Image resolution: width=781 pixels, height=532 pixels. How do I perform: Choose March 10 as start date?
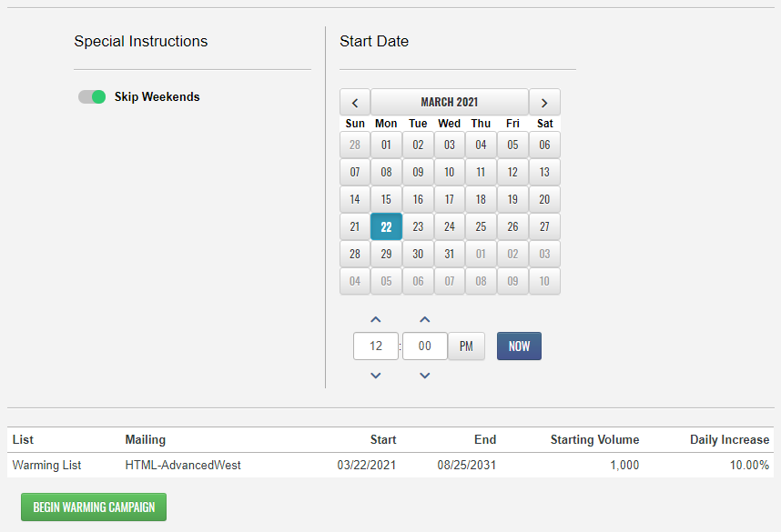pos(450,172)
